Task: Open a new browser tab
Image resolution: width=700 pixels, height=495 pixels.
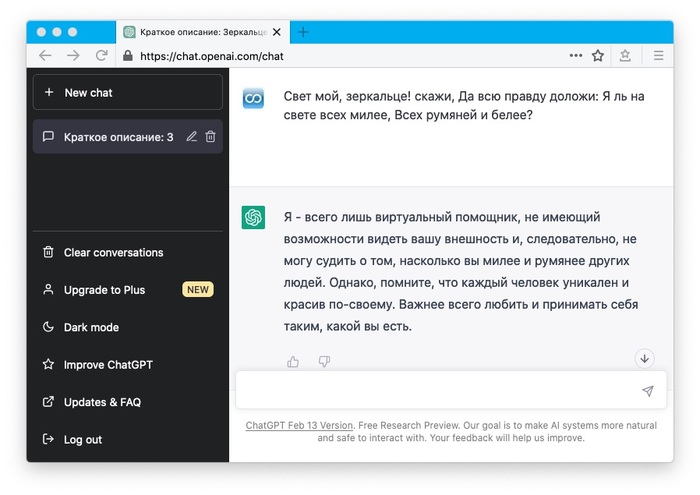Action: tap(303, 32)
